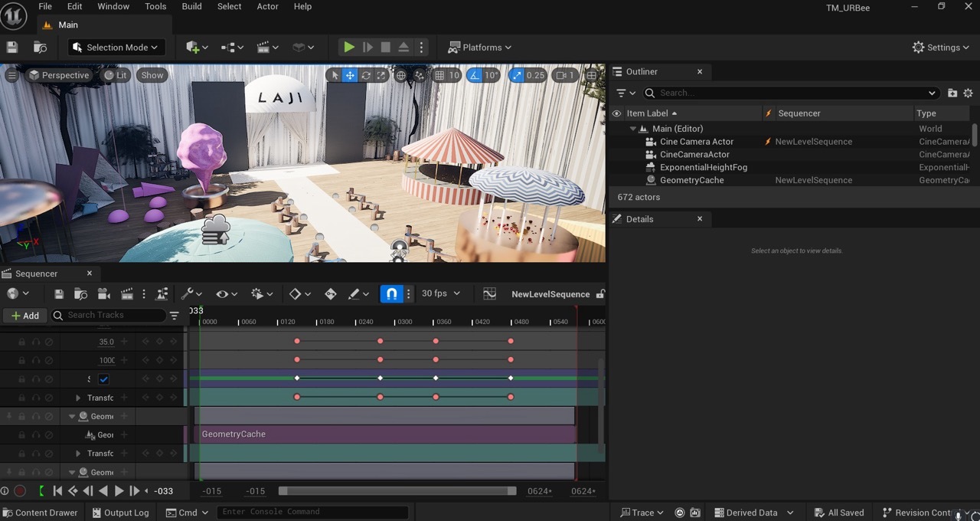This screenshot has height=521, width=980.
Task: Click the Save icon in Sequencer toolbar
Action: coord(59,294)
